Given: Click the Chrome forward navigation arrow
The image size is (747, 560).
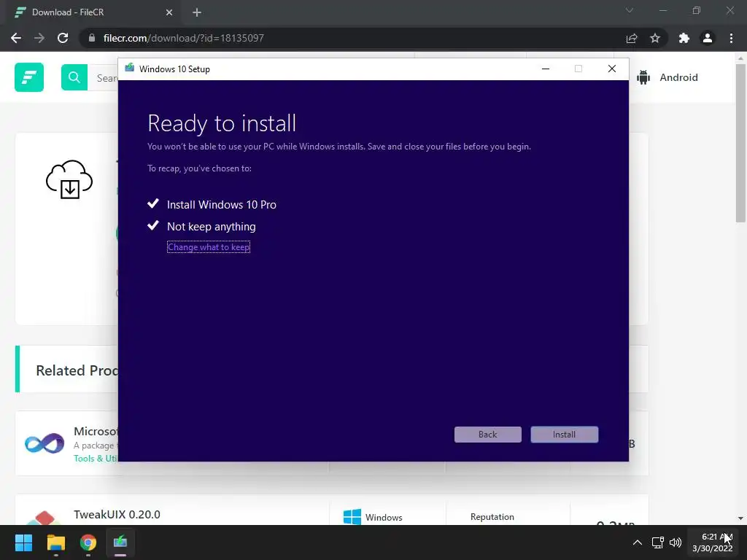Looking at the screenshot, I should tap(39, 38).
